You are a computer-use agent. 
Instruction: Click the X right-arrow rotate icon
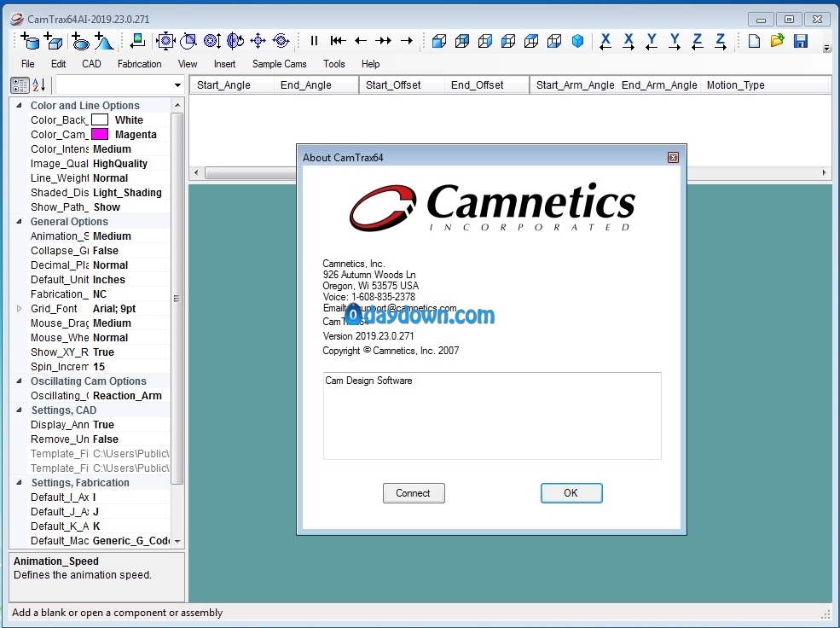(x=629, y=41)
